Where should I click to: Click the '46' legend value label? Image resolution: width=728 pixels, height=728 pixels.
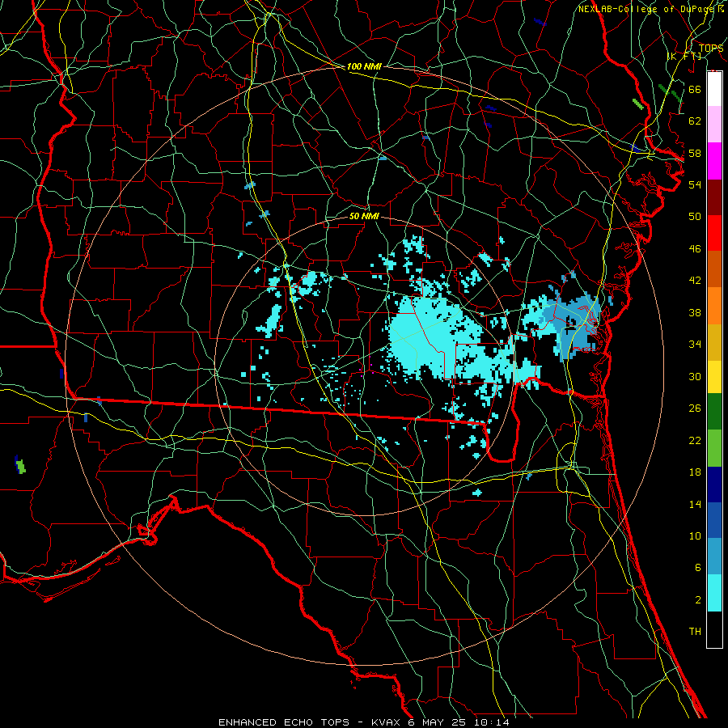(695, 249)
